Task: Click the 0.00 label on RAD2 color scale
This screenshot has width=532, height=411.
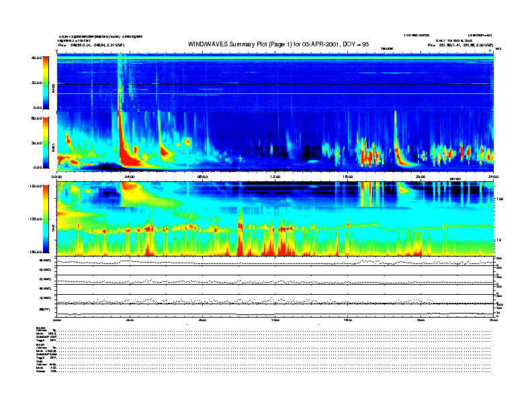Action: point(38,107)
